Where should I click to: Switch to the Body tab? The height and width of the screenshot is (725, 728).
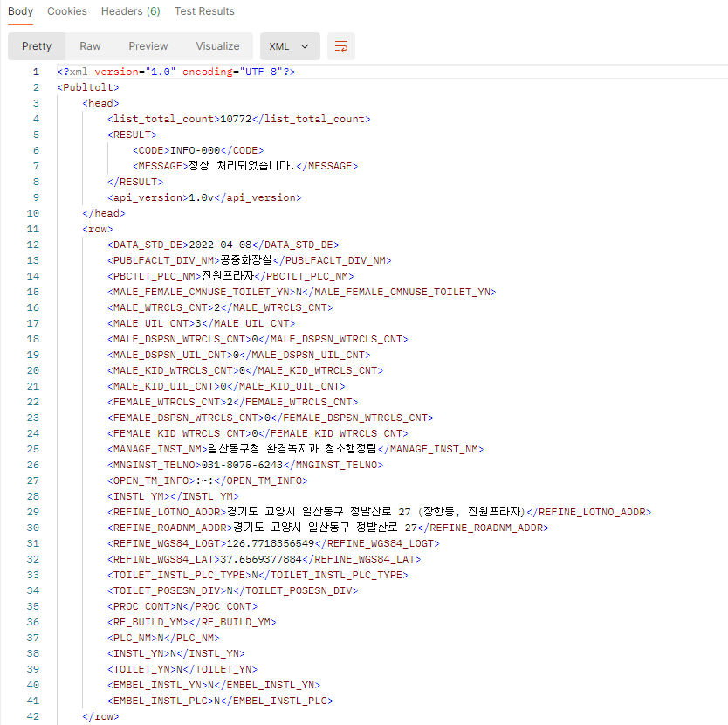click(x=20, y=11)
